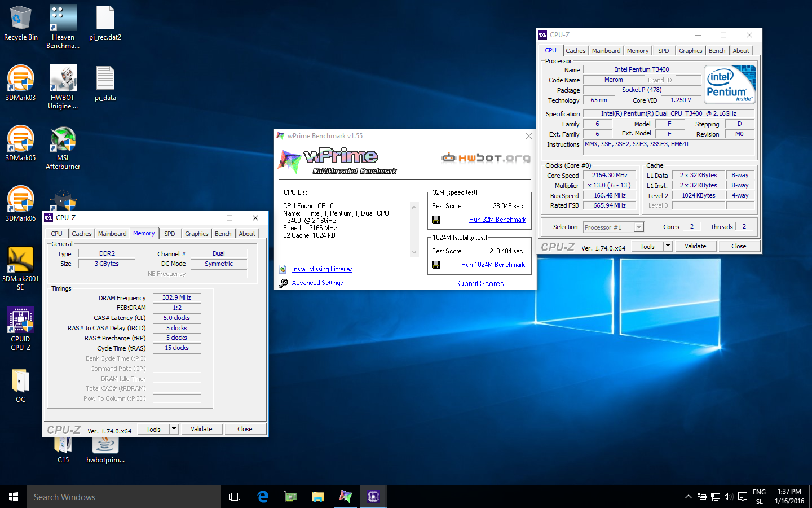Select the pi_rec.dat2 file icon
The width and height of the screenshot is (812, 508).
[x=105, y=23]
